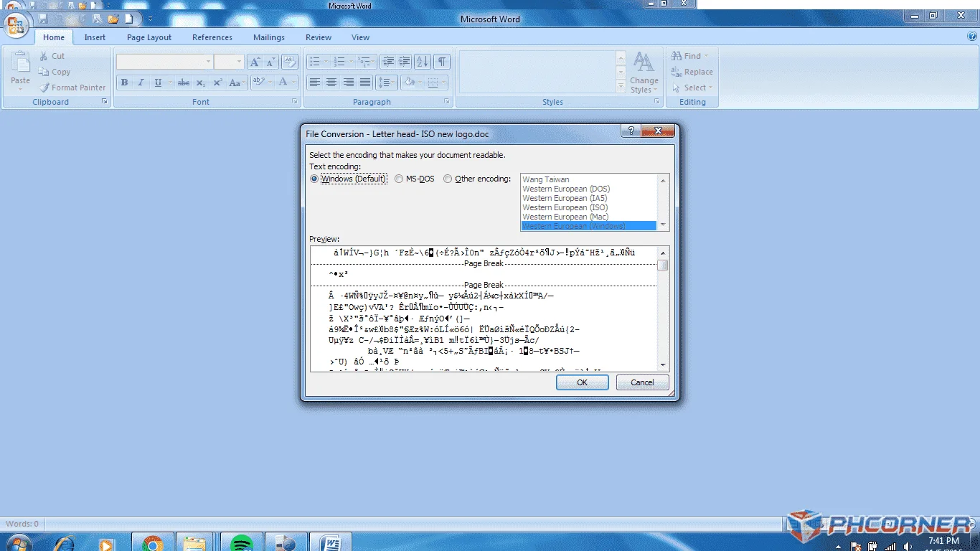Click the File Conversion help button
980x551 pixels.
click(x=631, y=131)
